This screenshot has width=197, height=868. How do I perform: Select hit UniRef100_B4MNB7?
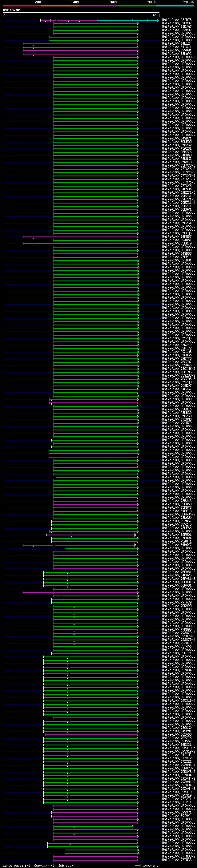tap(177, 236)
